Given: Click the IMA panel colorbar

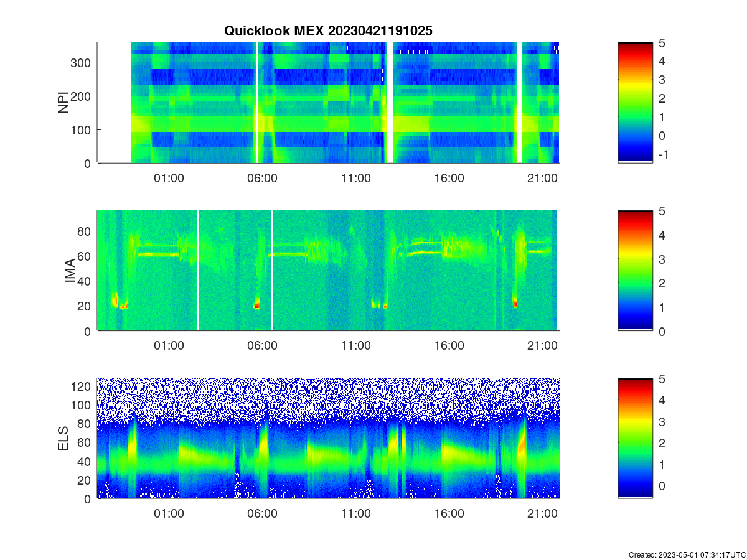Looking at the screenshot, I should click(x=635, y=271).
